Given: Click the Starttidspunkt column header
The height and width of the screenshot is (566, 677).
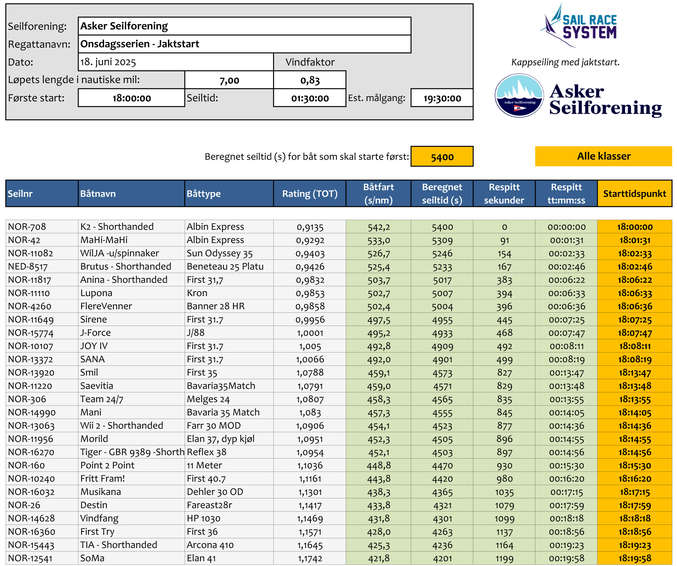Looking at the screenshot, I should click(635, 193).
